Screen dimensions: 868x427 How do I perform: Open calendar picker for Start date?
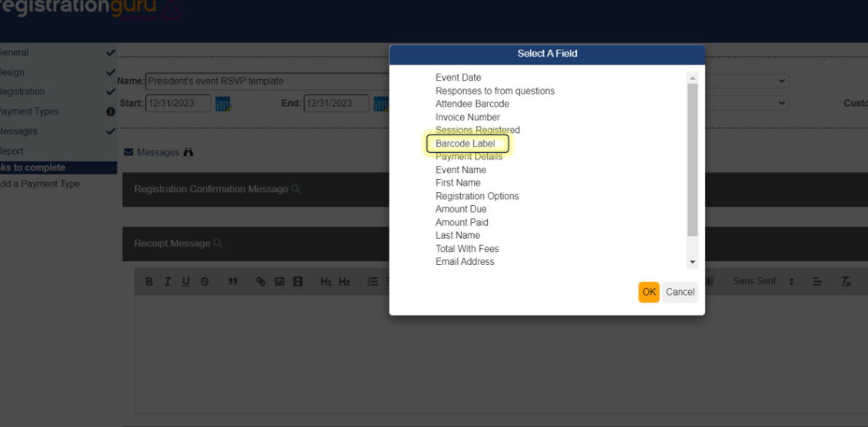coord(223,104)
